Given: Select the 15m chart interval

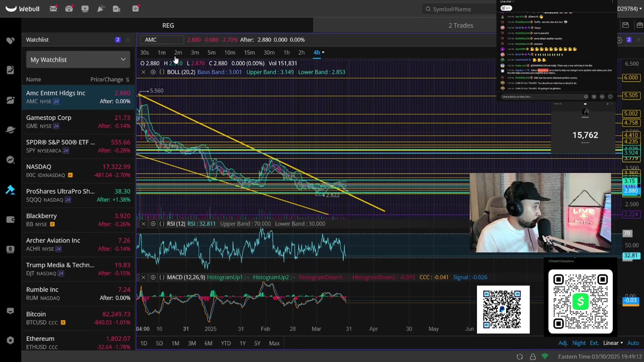Looking at the screenshot, I should pyautogui.click(x=249, y=52).
